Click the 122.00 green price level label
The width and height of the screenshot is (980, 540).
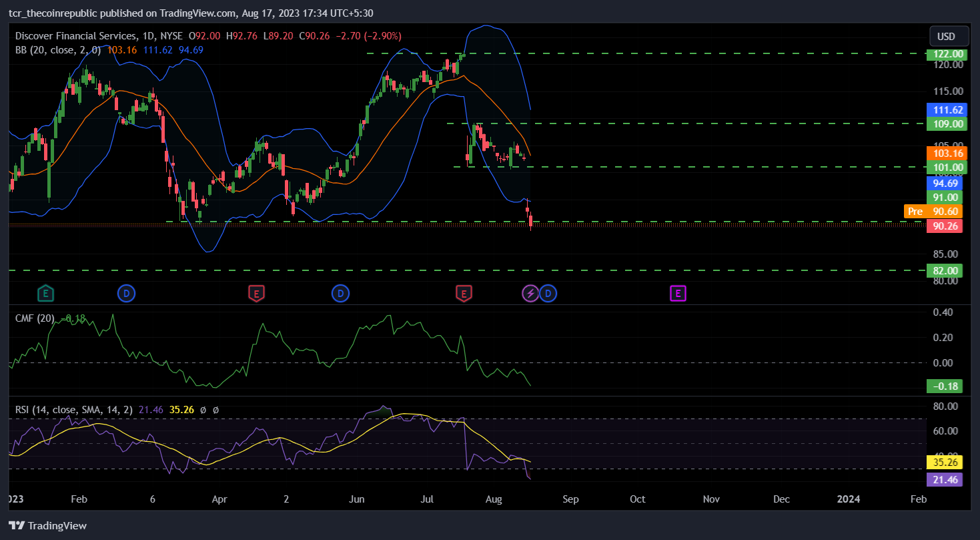coord(947,53)
